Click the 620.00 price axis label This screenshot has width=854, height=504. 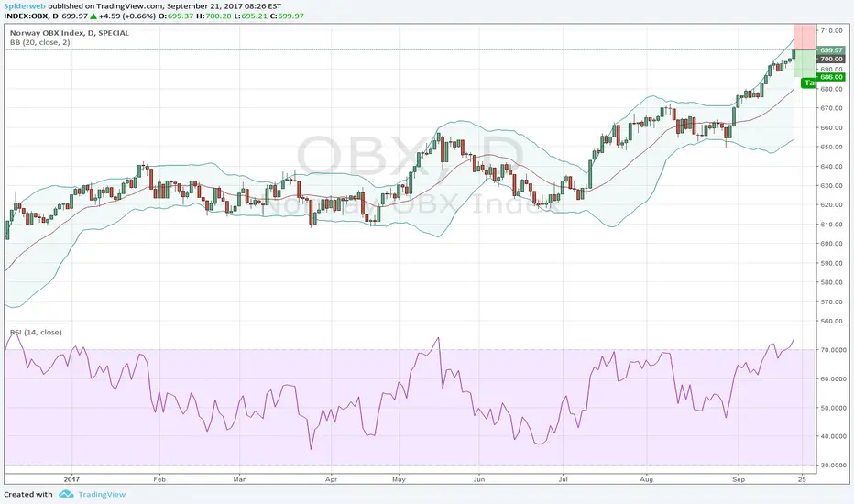coord(832,205)
